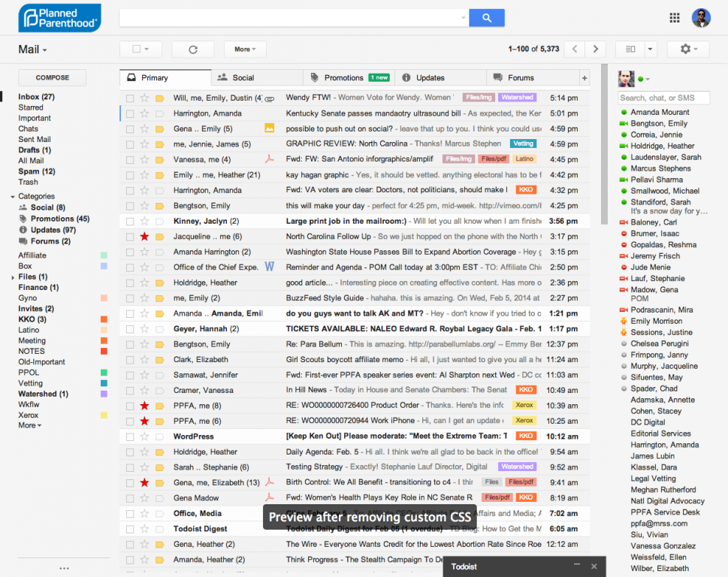Screen dimensions: 728x577
Task: Add a new inbox tab with plus
Action: tap(585, 78)
